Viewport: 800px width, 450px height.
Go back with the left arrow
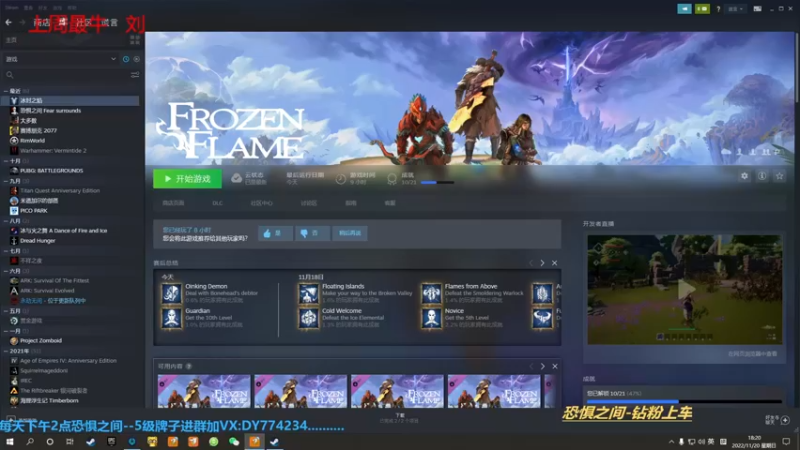(x=9, y=22)
